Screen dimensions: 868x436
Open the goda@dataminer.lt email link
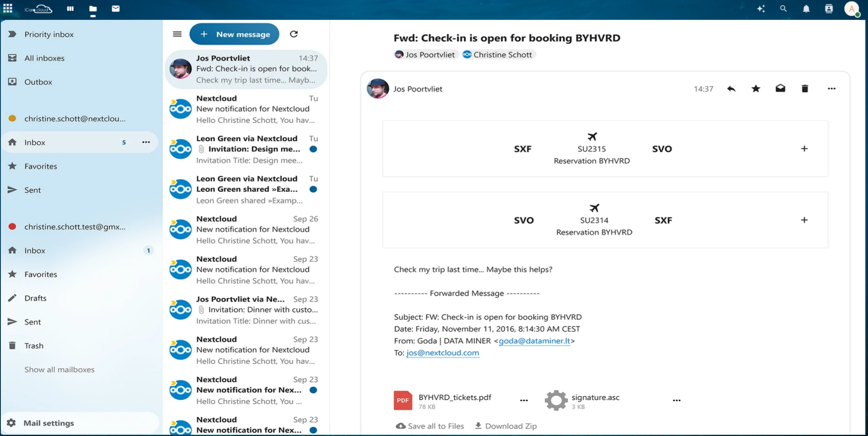pos(534,341)
